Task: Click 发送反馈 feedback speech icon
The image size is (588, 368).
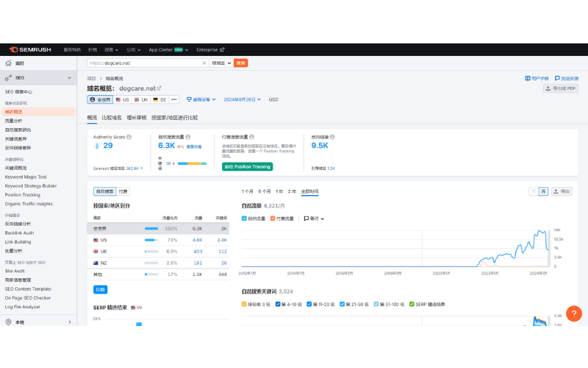Action: click(557, 79)
